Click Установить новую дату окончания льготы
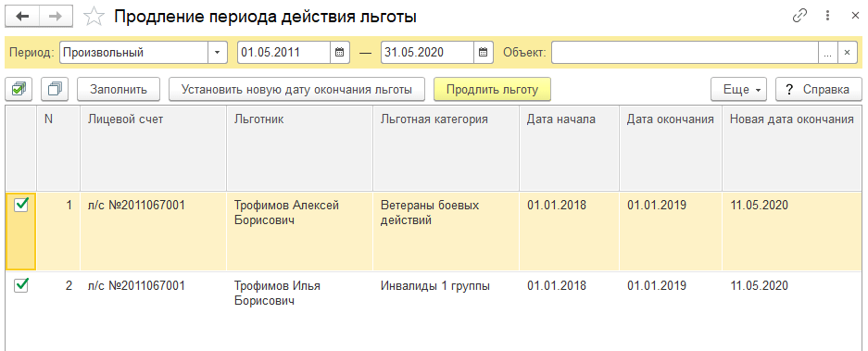The image size is (868, 351). tap(296, 89)
